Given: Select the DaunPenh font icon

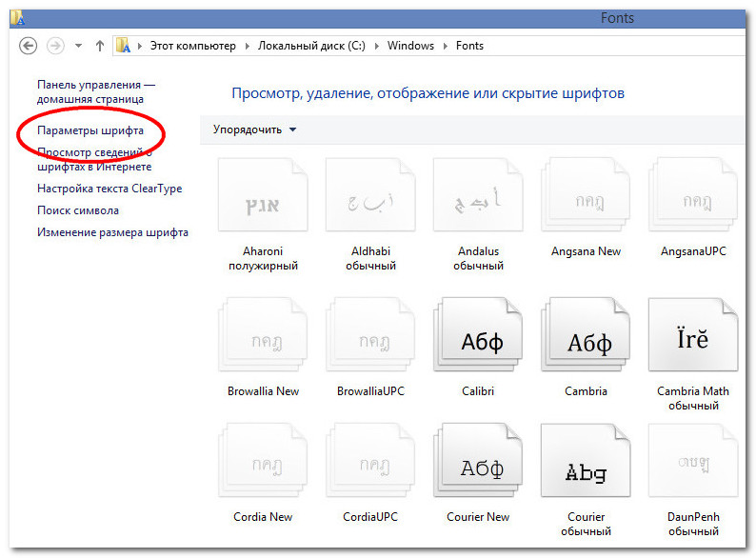Looking at the screenshot, I should [693, 460].
